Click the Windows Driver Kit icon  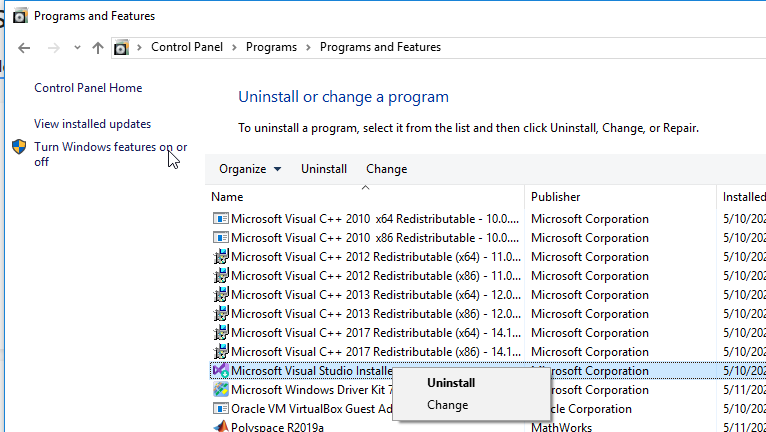tap(221, 390)
